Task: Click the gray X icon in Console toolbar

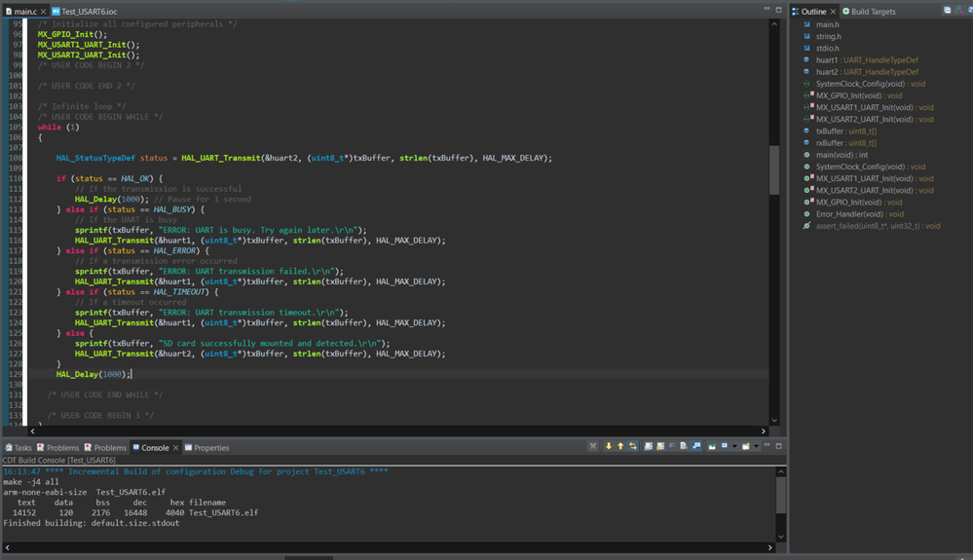Action: pos(593,446)
